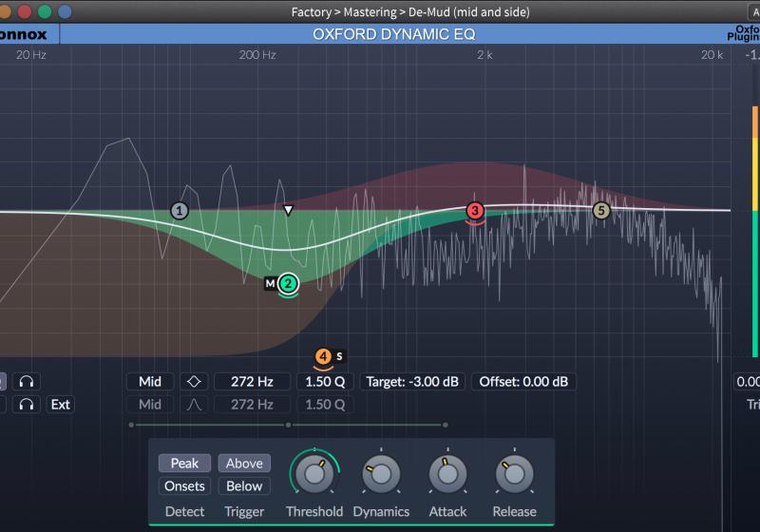Click the red window close button

tap(25, 11)
